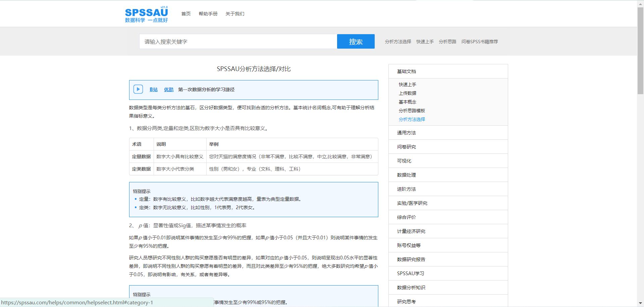Open the 快速上手 link beside search
644x307 pixels.
(425, 41)
